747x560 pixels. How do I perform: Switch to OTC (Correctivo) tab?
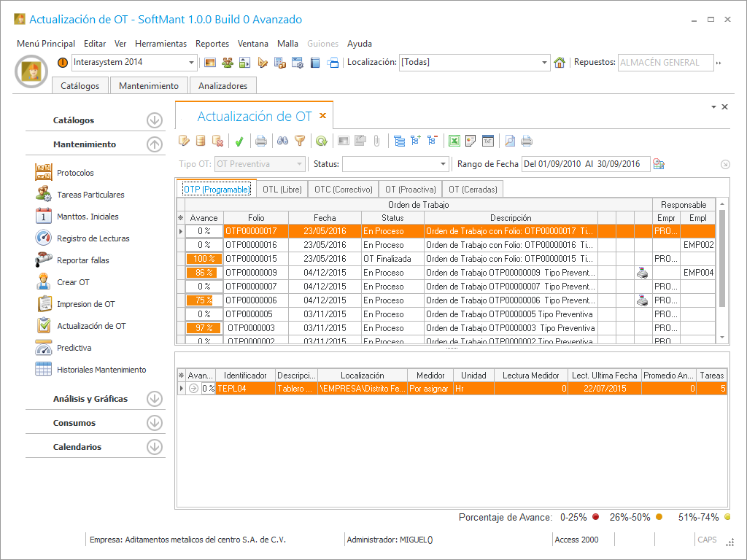tap(343, 190)
